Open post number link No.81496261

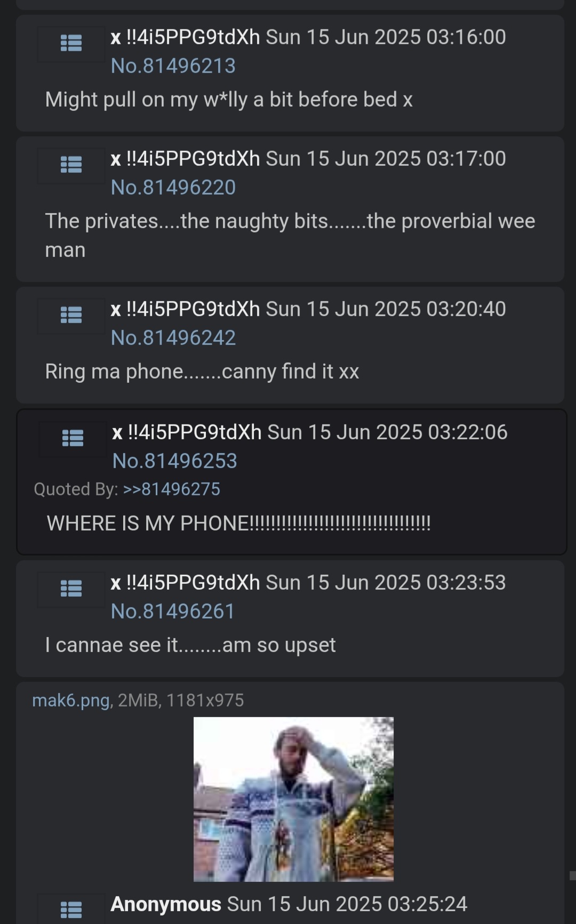pos(172,612)
